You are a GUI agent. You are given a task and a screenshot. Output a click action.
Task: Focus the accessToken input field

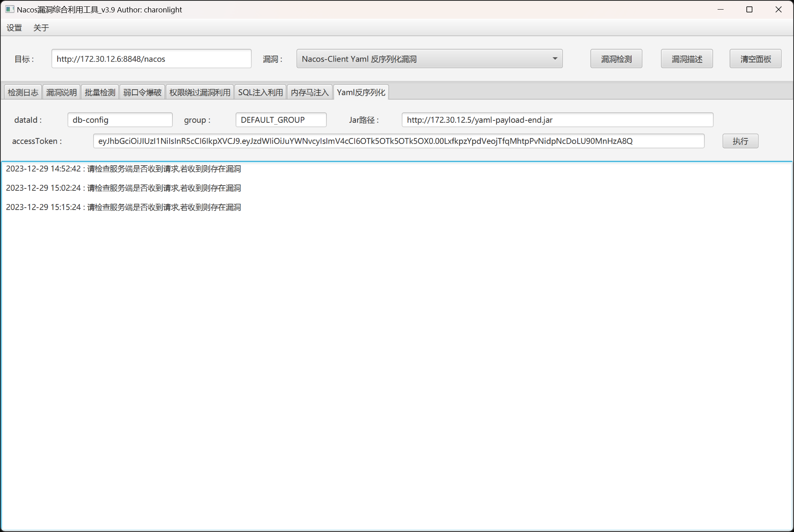point(398,141)
